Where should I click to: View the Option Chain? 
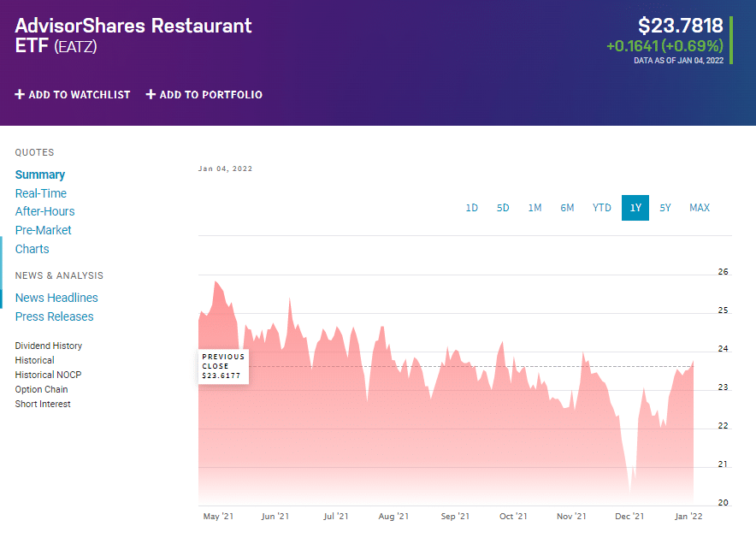(x=41, y=389)
